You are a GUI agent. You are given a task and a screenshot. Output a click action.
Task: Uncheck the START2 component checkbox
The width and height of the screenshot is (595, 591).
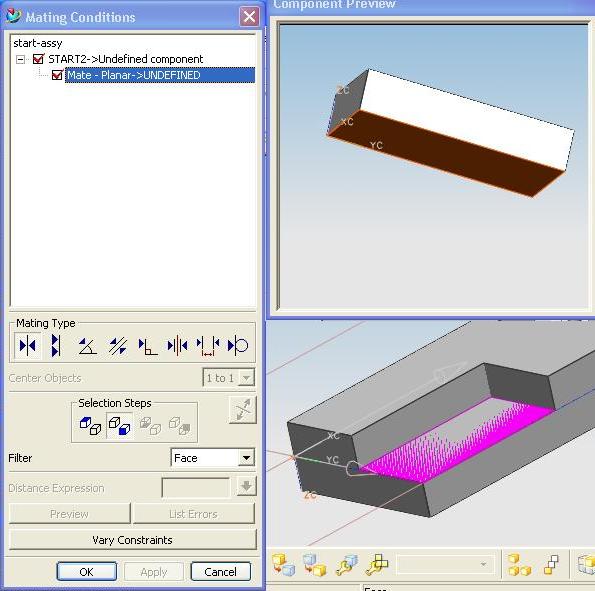click(x=38, y=59)
